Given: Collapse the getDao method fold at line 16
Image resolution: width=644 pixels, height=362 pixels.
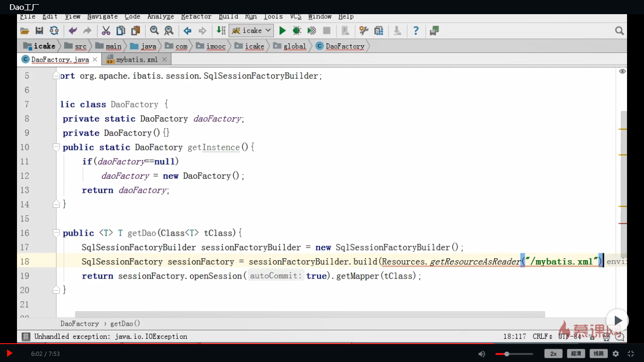Looking at the screenshot, I should 56,233.
